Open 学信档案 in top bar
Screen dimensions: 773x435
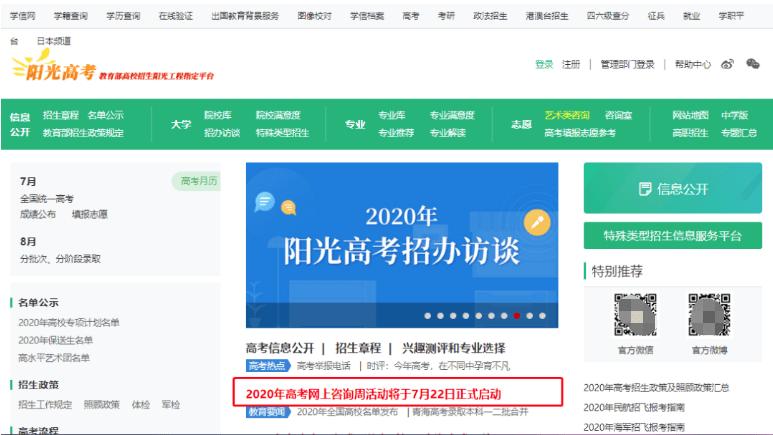[x=367, y=16]
